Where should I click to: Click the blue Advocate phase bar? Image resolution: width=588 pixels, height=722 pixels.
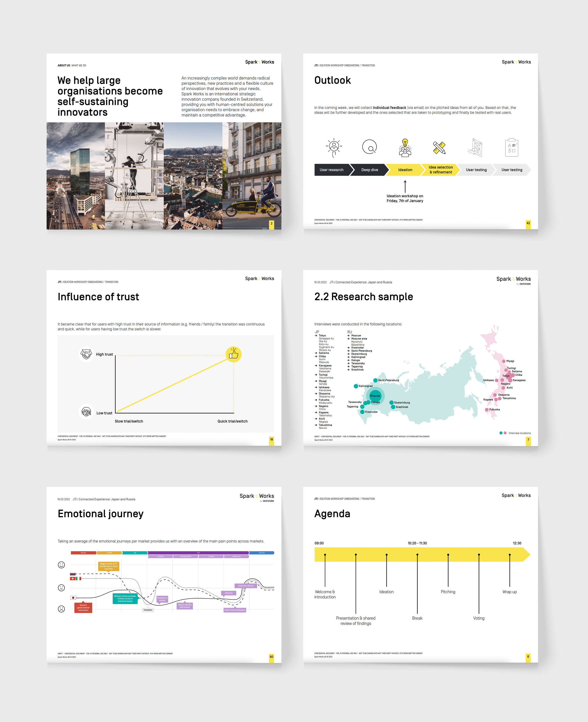262,553
